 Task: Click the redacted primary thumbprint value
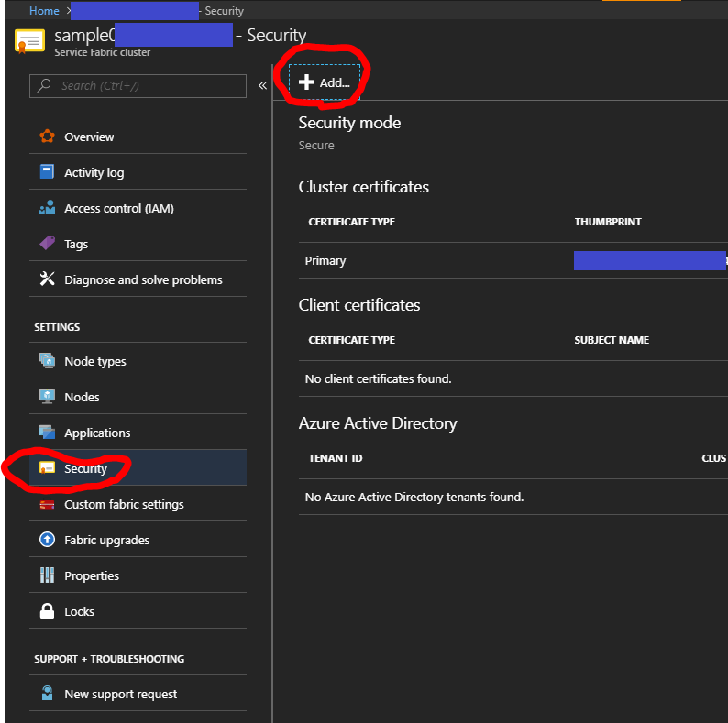pos(650,260)
